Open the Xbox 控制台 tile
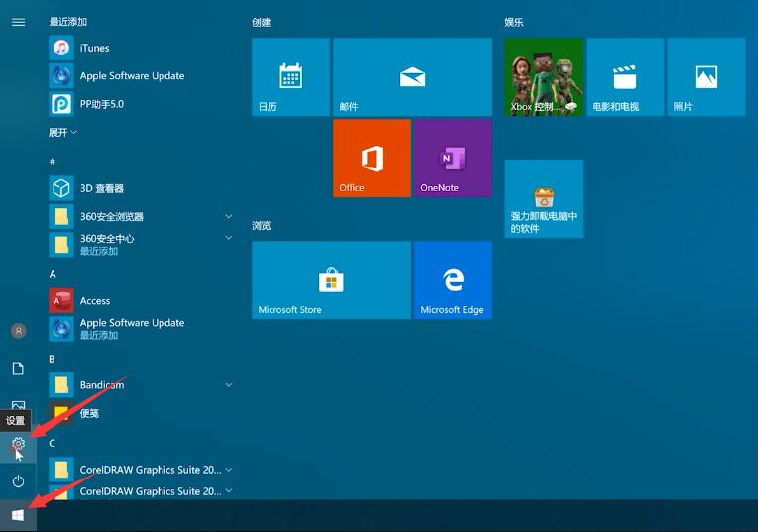Image resolution: width=758 pixels, height=532 pixels. [x=544, y=77]
